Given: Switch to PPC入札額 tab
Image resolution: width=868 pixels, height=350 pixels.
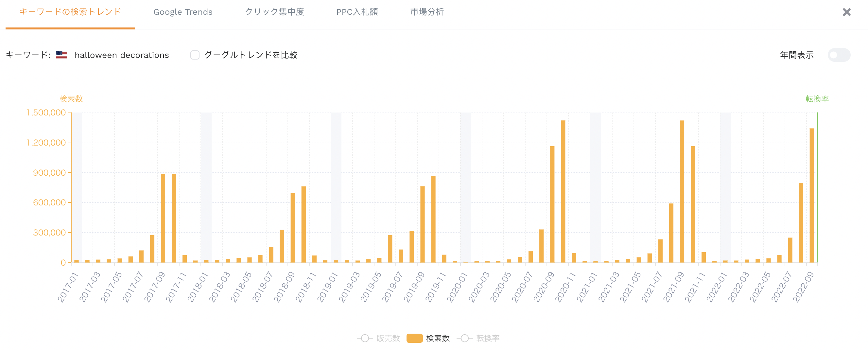Looking at the screenshot, I should point(357,12).
